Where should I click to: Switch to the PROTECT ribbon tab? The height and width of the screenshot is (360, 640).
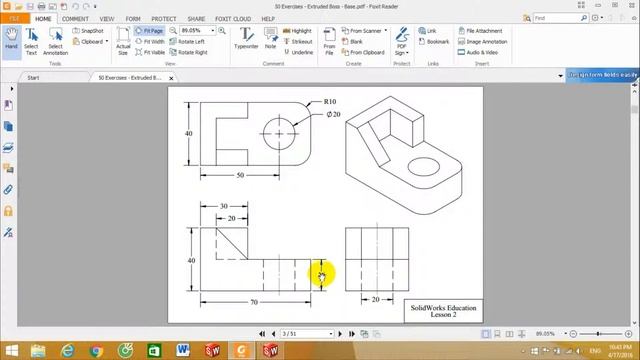164,19
